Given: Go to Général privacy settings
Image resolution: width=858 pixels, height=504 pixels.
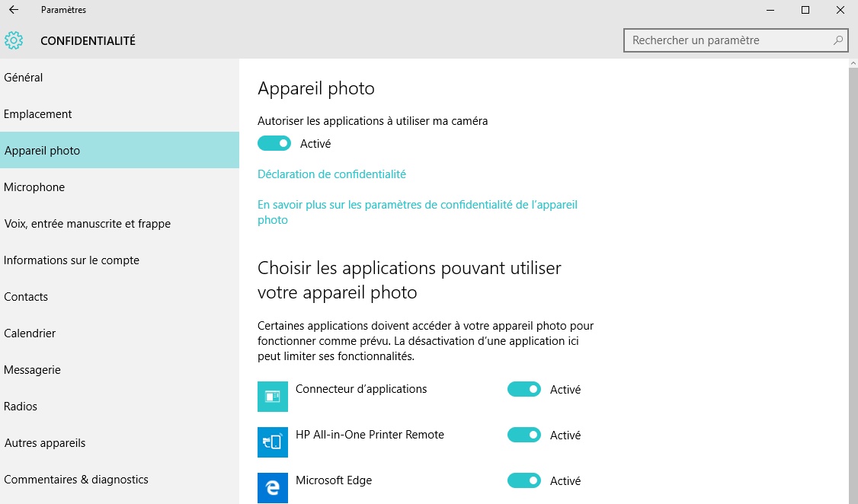Looking at the screenshot, I should tap(24, 78).
